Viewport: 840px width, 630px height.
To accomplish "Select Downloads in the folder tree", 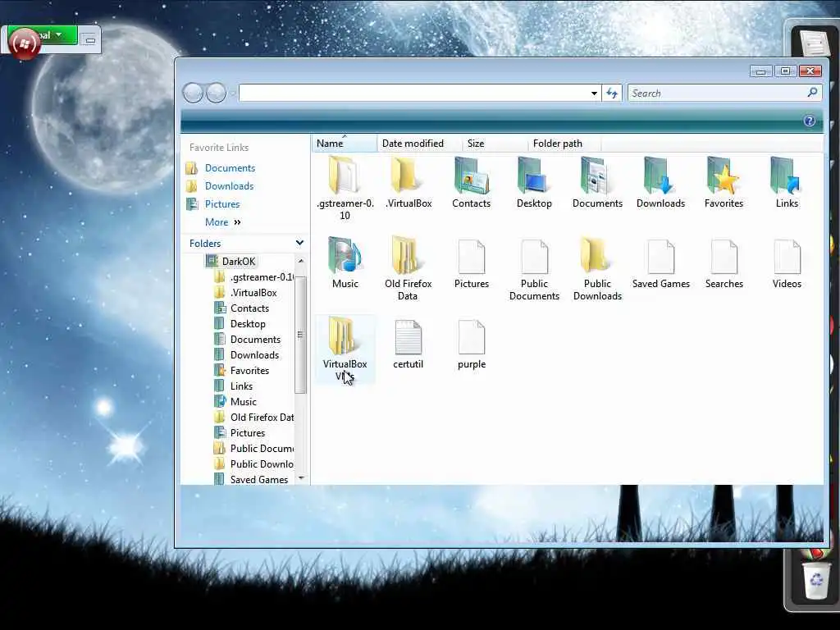I will 254,354.
